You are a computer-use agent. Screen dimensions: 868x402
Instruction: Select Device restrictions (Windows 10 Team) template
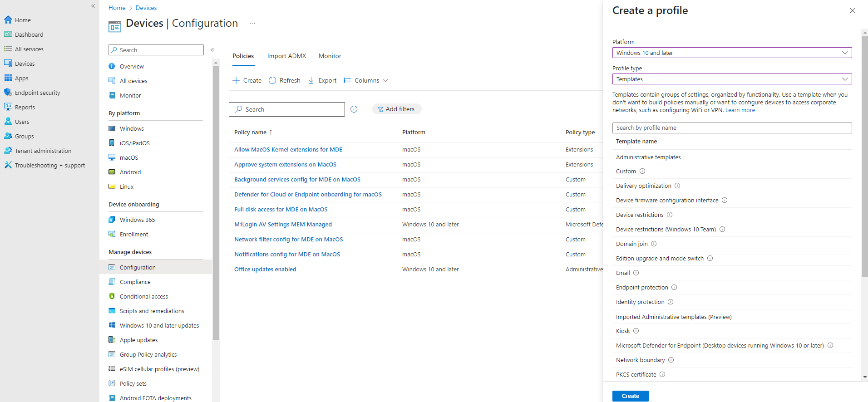click(666, 229)
